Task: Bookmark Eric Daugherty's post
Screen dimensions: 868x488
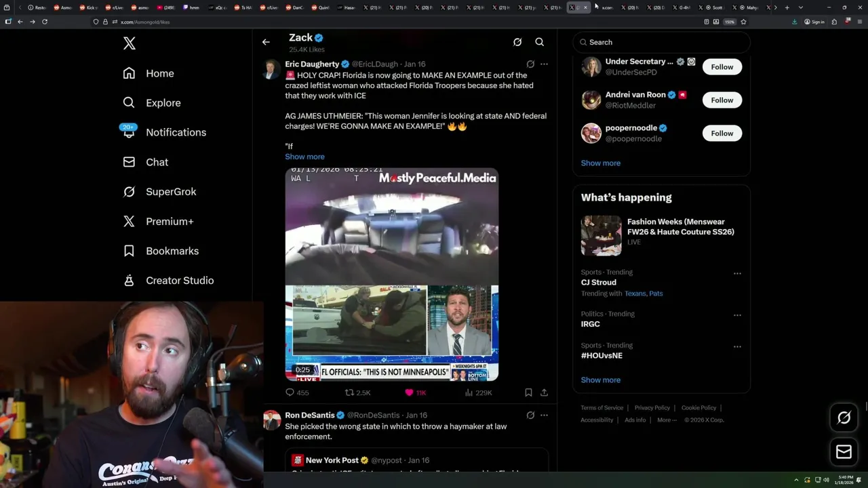Action: (528, 392)
